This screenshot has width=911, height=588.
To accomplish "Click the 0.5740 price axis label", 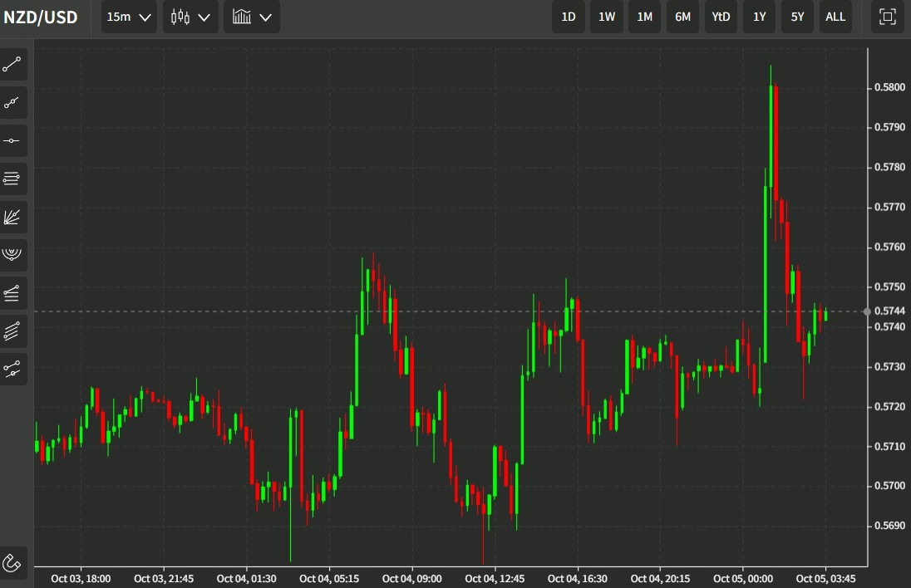I will 889,326.
